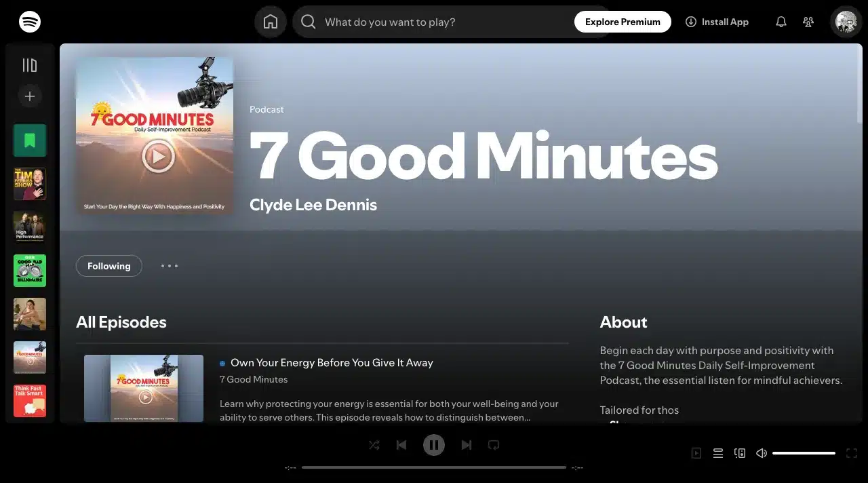
Task: Open notifications via the bell icon
Action: (781, 21)
